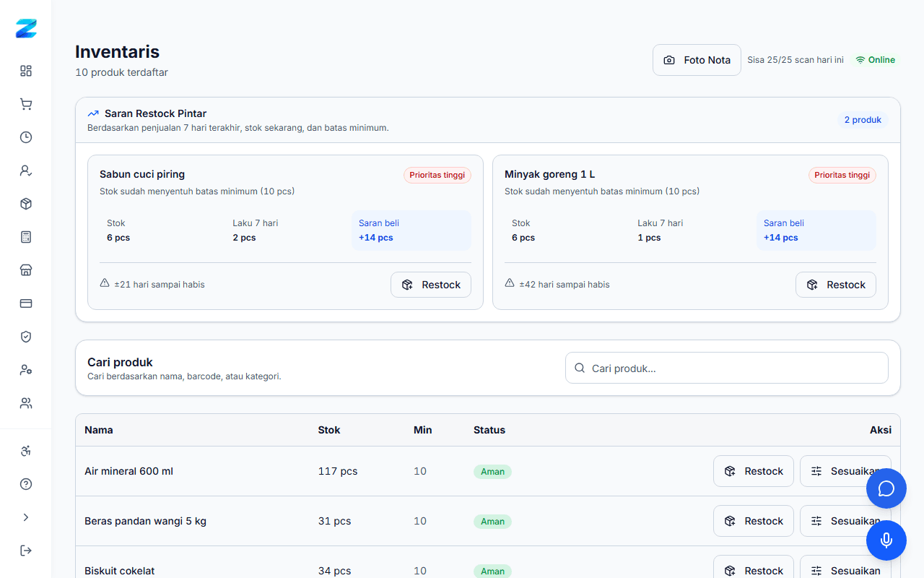Activate the floating microphone button
Image resolution: width=924 pixels, height=578 pixels.
(886, 540)
